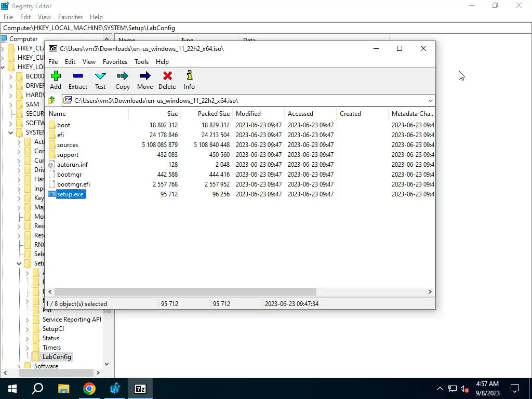Click the sources size 5 108 085 879

159,145
